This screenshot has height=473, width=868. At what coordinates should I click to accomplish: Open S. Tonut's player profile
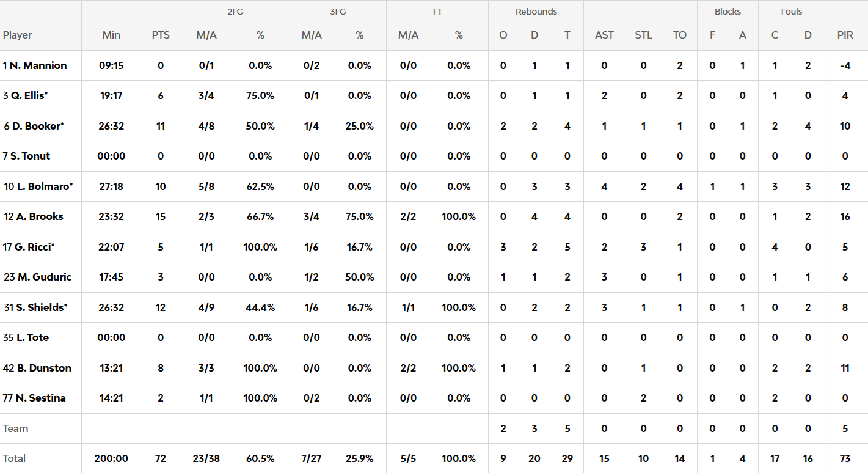tap(30, 156)
